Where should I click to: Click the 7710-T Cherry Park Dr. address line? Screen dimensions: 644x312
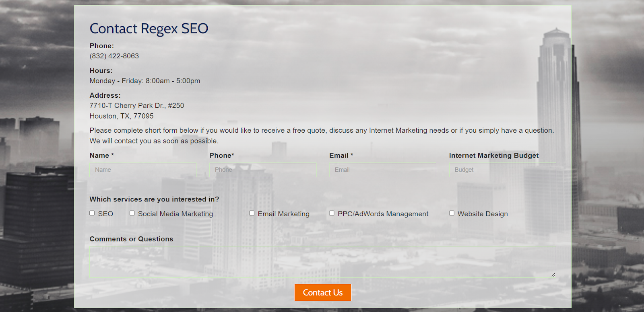[137, 106]
